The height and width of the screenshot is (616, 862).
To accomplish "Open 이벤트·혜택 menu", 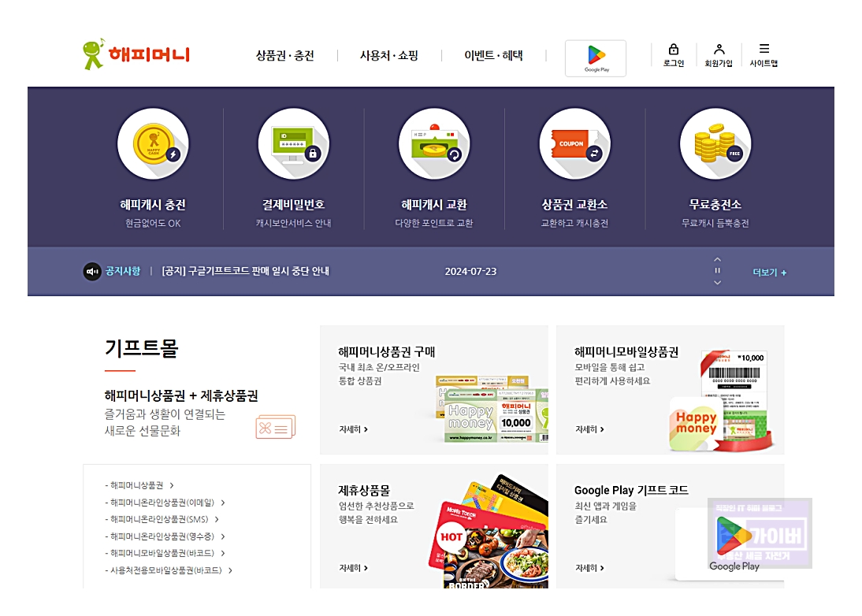I will pos(494,55).
